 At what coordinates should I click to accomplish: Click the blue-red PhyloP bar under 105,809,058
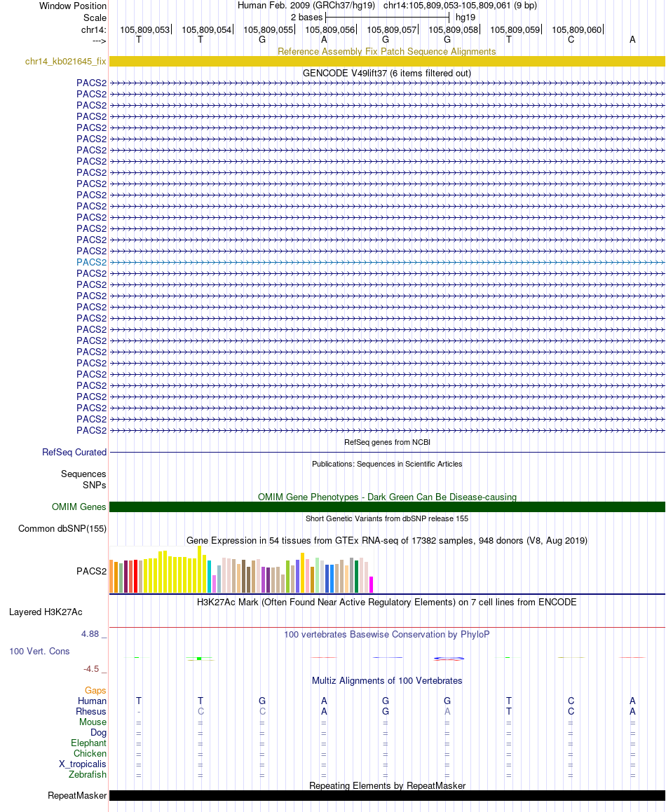tap(448, 658)
